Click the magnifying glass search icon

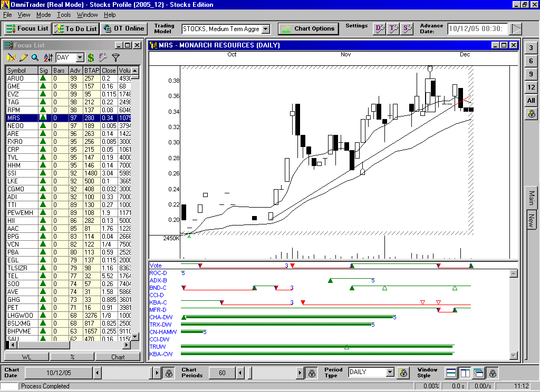35,57
